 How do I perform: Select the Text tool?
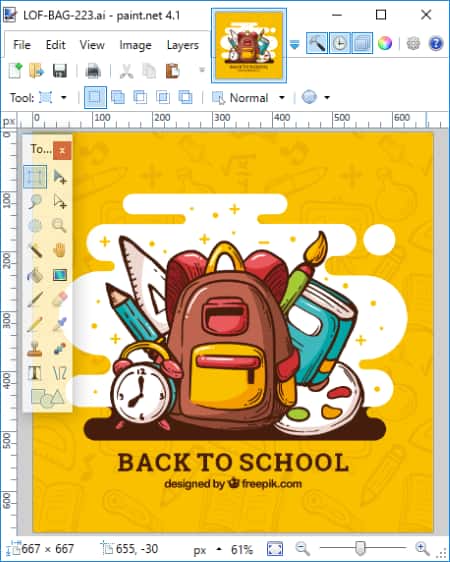35,373
